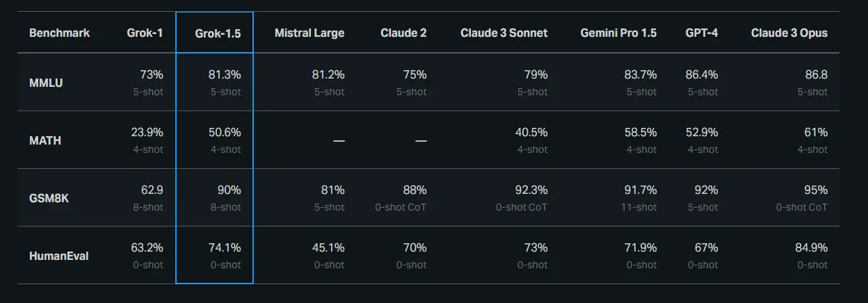This screenshot has height=303, width=868.
Task: Click GPT-4's 86.4% MMLU score
Action: (701, 74)
